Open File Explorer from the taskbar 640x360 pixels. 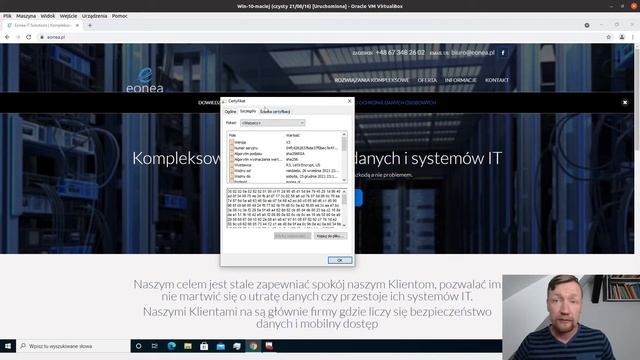point(188,346)
